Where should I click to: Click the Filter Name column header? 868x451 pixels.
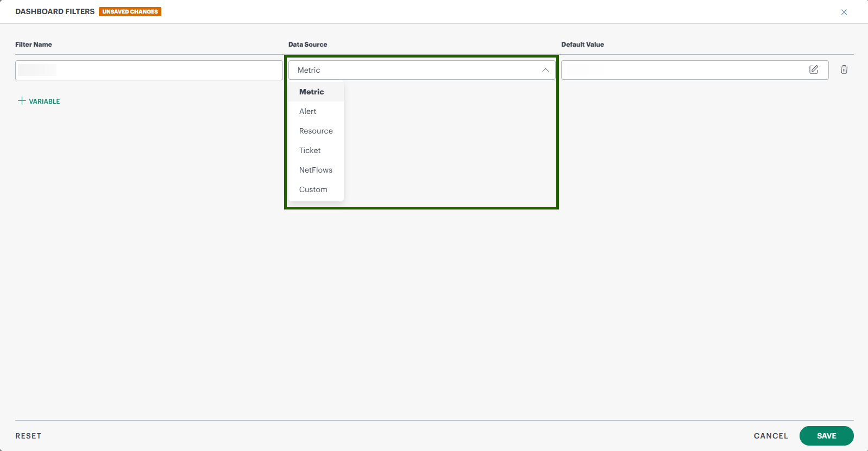(x=34, y=45)
